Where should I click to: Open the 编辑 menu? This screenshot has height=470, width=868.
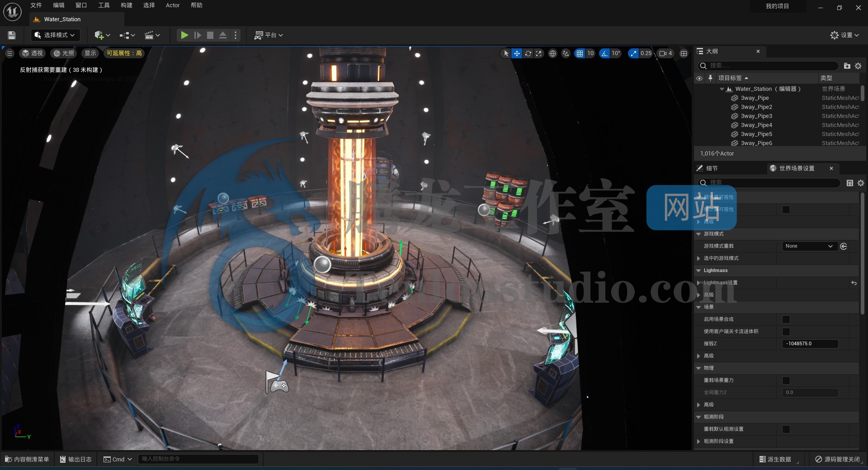coord(59,5)
